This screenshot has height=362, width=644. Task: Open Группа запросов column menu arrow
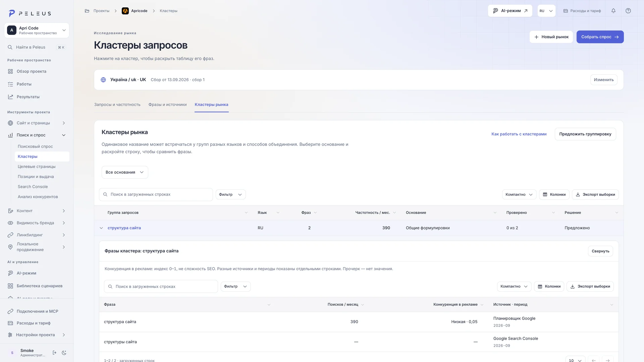pyautogui.click(x=246, y=213)
